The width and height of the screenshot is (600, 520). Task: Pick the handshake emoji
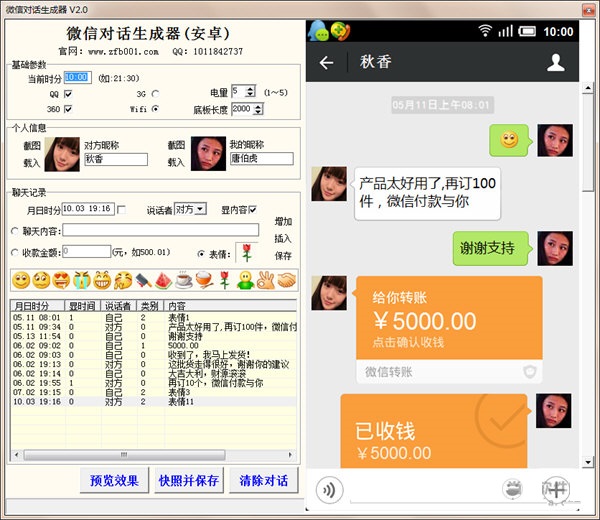pyautogui.click(x=286, y=280)
